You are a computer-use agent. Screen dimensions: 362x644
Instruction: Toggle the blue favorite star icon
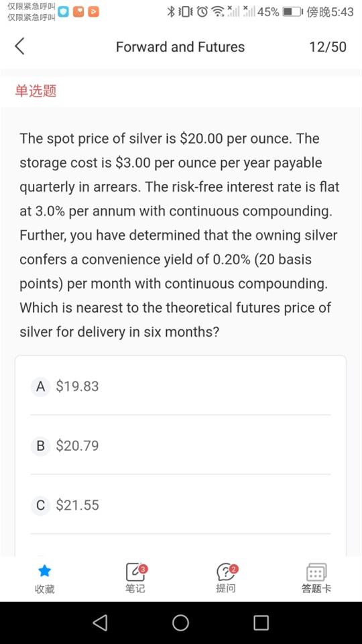pyautogui.click(x=44, y=570)
